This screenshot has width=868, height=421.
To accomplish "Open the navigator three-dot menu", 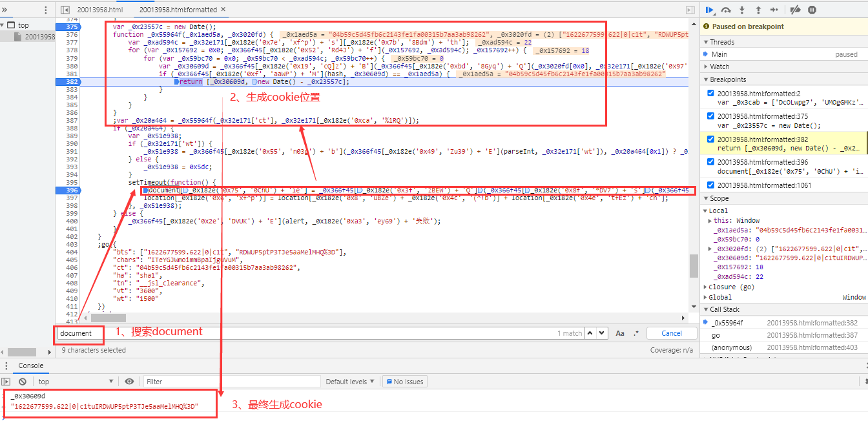I will 45,10.
